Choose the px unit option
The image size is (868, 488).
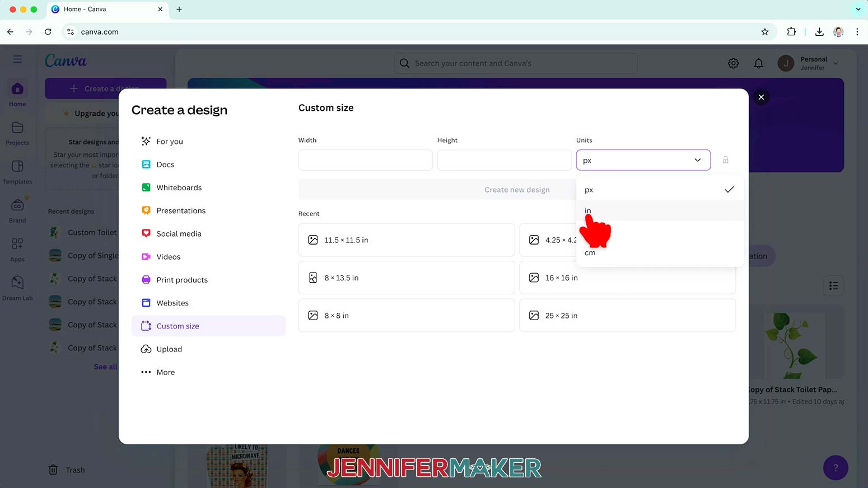[660, 190]
